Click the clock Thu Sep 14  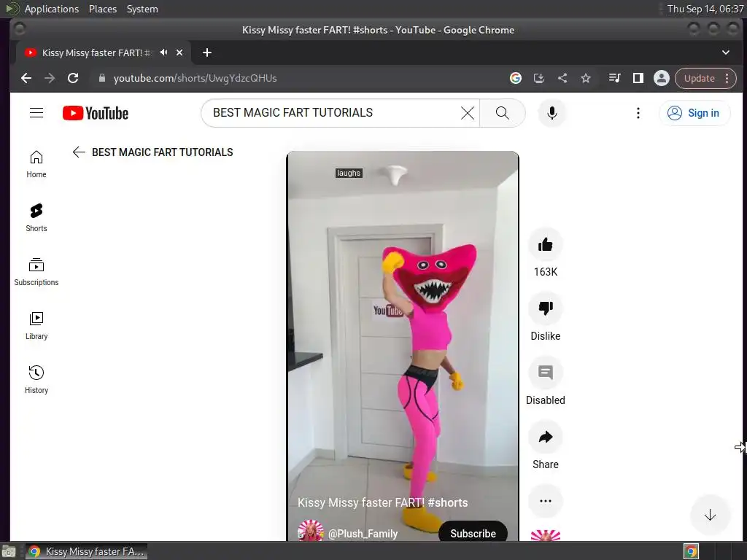tap(705, 9)
